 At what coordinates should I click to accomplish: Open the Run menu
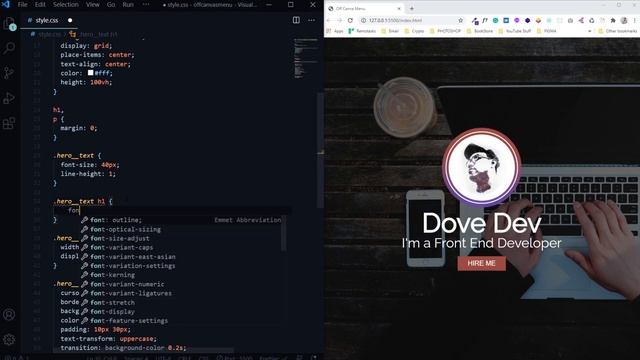[x=128, y=4]
